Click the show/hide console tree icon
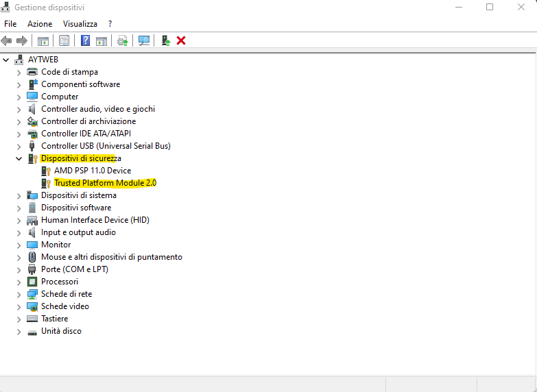The height and width of the screenshot is (392, 537). (43, 40)
